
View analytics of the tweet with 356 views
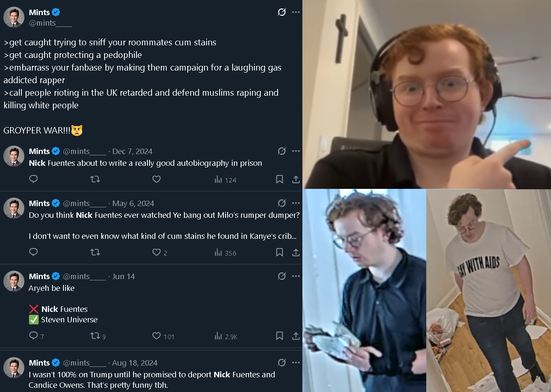[x=226, y=253]
